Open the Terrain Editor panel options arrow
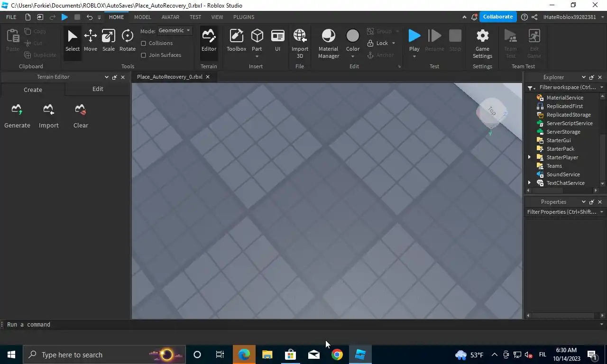Screen dimensions: 607x364 click(x=106, y=77)
